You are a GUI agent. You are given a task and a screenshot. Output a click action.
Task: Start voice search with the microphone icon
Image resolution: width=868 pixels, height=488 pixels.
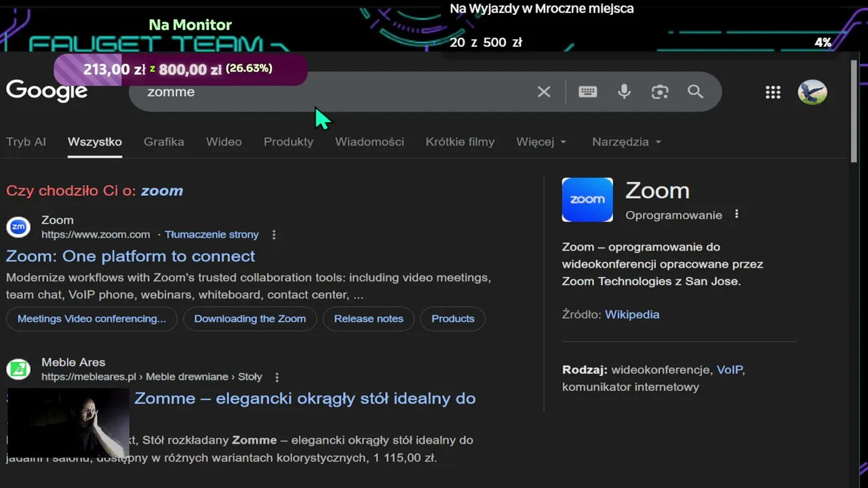625,91
